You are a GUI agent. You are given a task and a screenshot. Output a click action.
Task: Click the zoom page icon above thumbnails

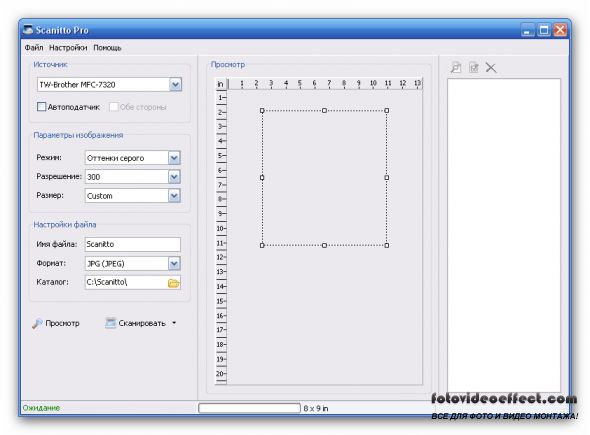[456, 68]
